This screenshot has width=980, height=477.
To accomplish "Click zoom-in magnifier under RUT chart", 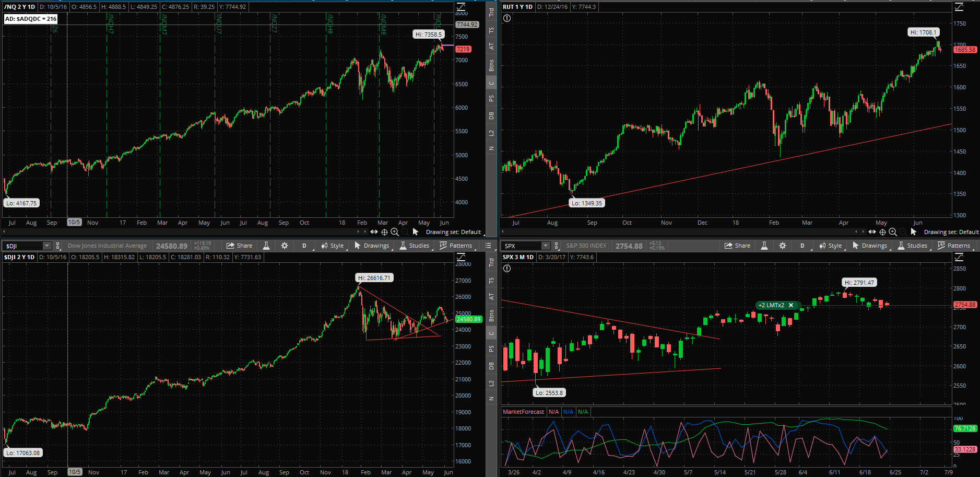I will coord(893,232).
